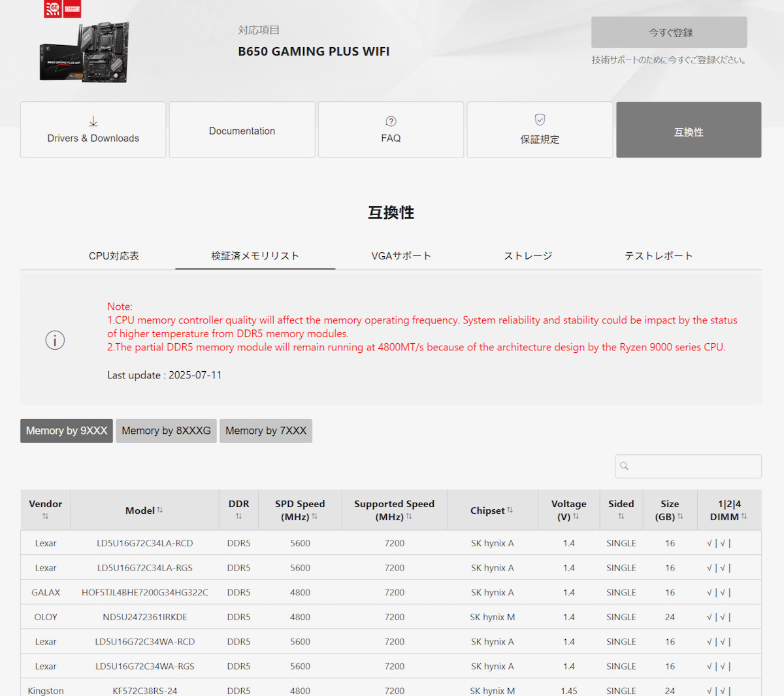This screenshot has width=784, height=696.
Task: Click the Model column header
Action: [145, 510]
